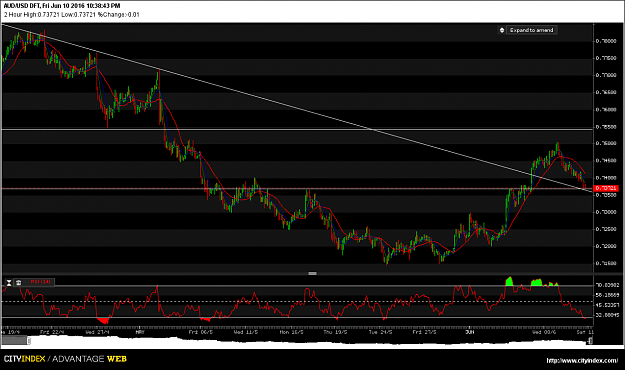Click the Fri 22/4 date label on time axis
Screen dimensions: 625x370
click(x=52, y=332)
